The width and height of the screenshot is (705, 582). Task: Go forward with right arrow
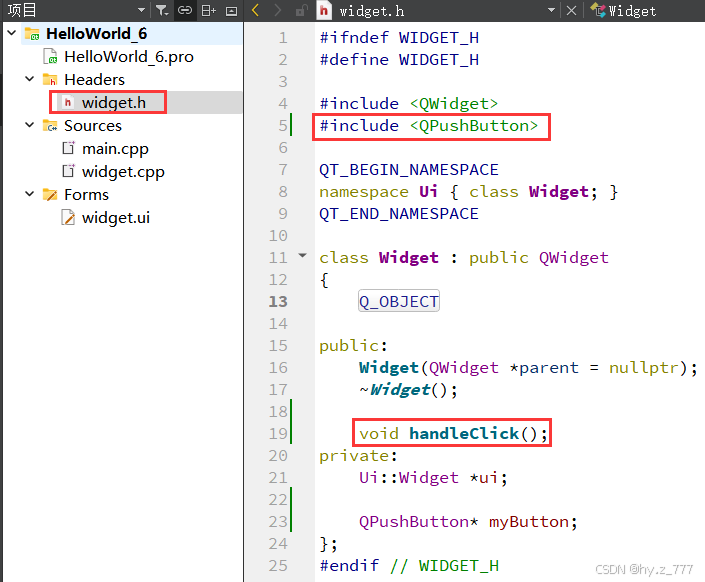pyautogui.click(x=277, y=10)
